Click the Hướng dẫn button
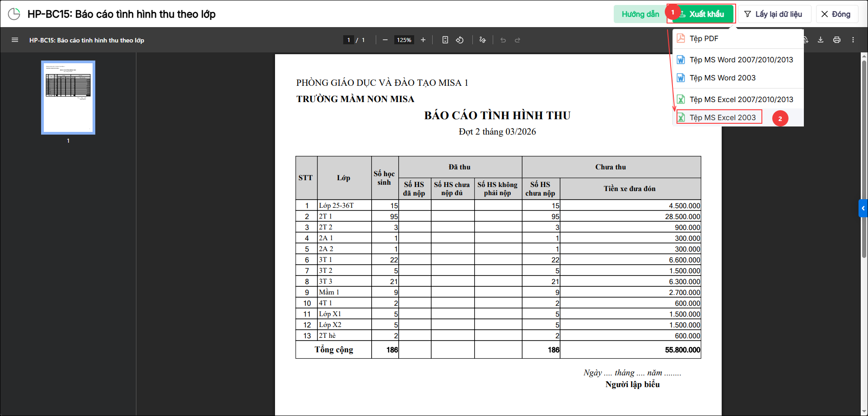868x416 pixels. 640,14
